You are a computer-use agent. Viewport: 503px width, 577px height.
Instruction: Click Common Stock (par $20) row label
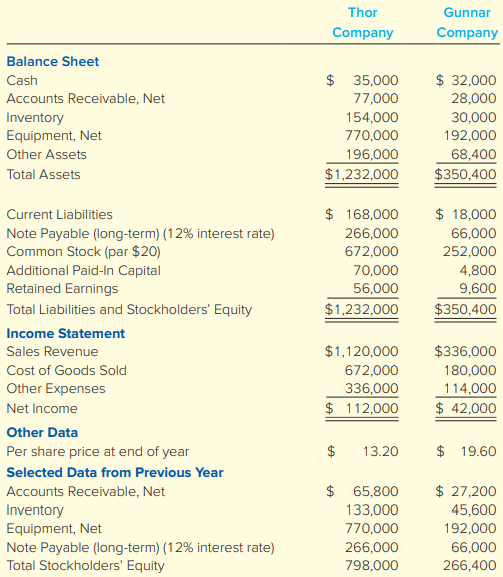click(x=84, y=252)
